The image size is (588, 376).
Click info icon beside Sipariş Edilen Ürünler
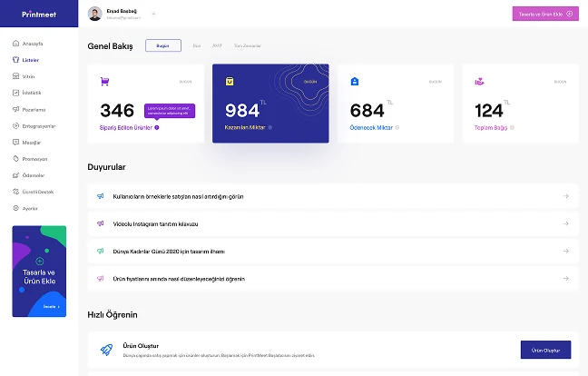(157, 127)
